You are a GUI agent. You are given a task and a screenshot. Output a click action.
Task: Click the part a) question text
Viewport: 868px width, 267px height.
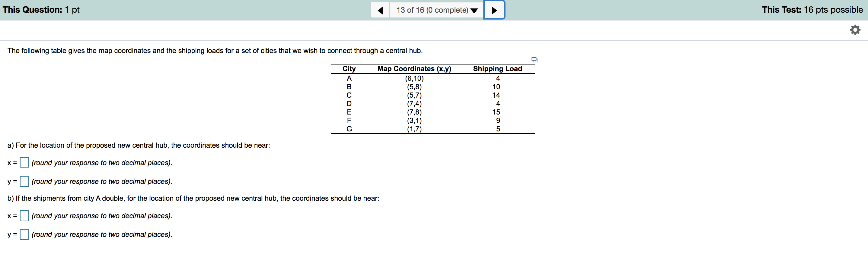click(x=139, y=145)
